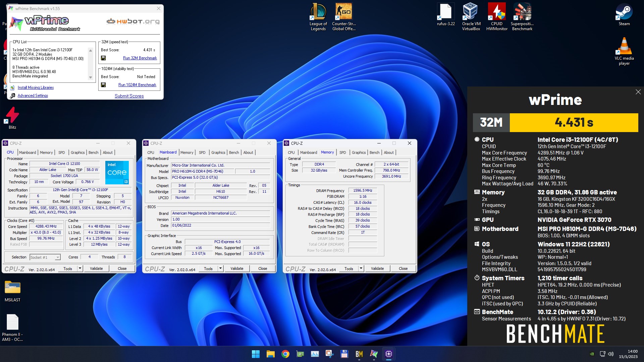Screen dimensions: 644x362
Task: Select CPU tab in third CPU-Z window
Action: [291, 153]
